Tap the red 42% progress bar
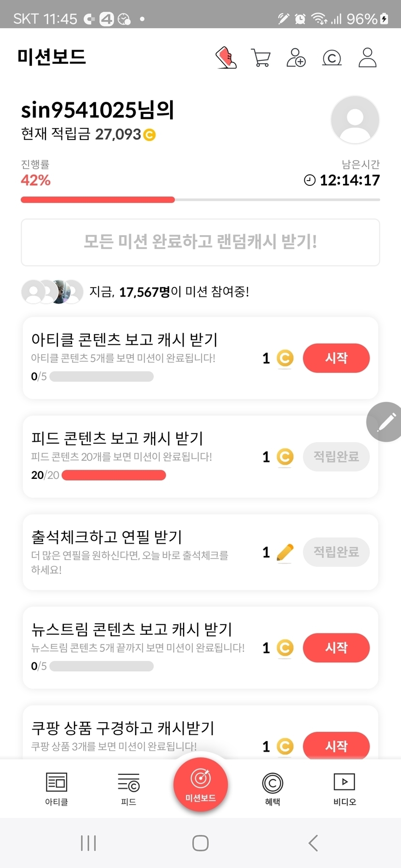This screenshot has height=868, width=401. pyautogui.click(x=98, y=199)
